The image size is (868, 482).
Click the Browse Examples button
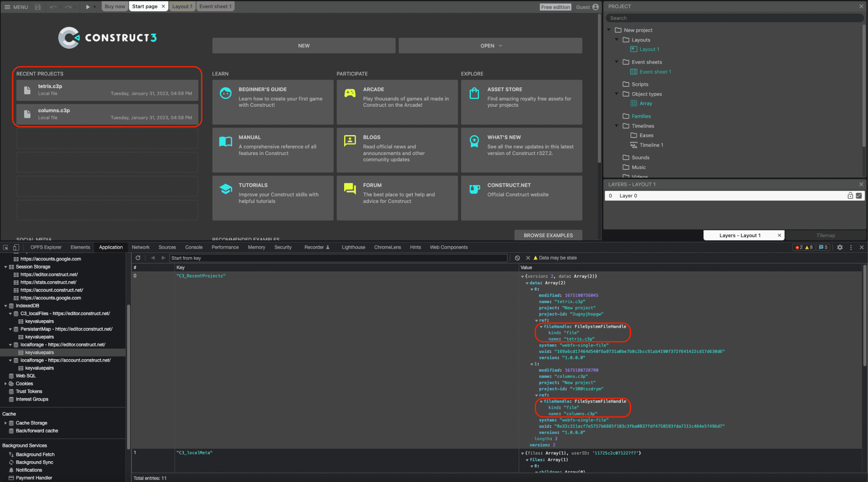coord(548,235)
